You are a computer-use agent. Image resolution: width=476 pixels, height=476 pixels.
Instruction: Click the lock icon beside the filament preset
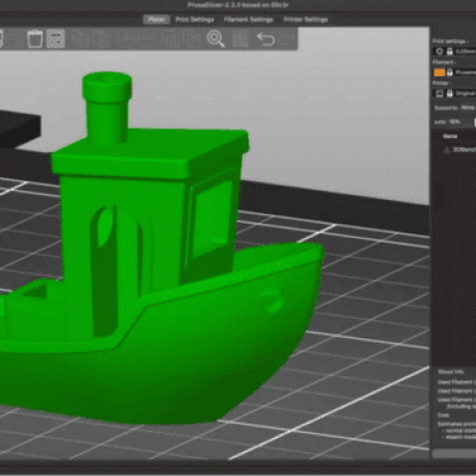[449, 72]
